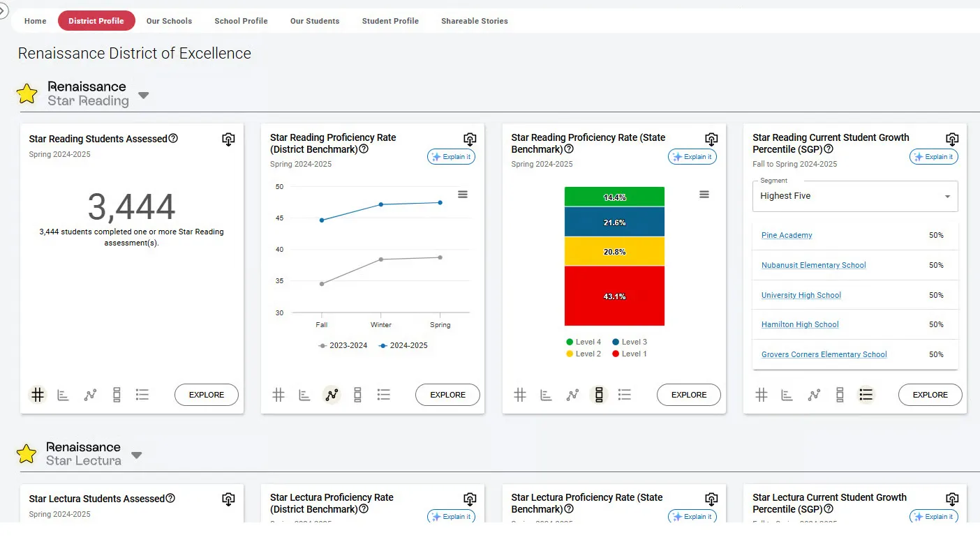Select number view in District Benchmark card
Image resolution: width=980 pixels, height=551 pixels.
pos(279,395)
